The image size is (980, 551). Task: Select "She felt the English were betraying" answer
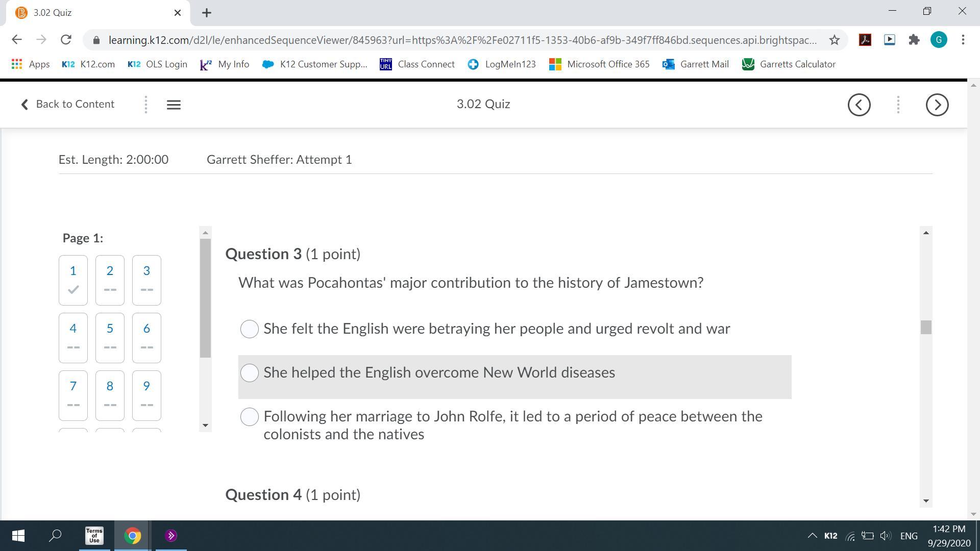[250, 329]
